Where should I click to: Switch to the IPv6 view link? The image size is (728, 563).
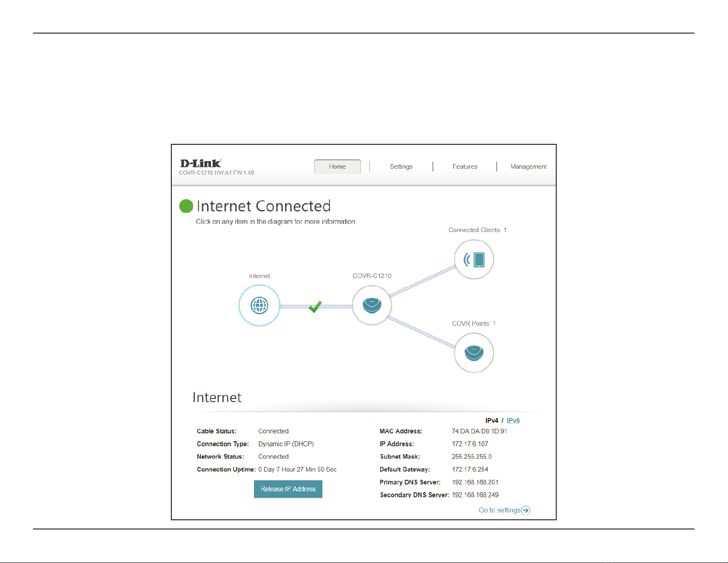coord(513,421)
